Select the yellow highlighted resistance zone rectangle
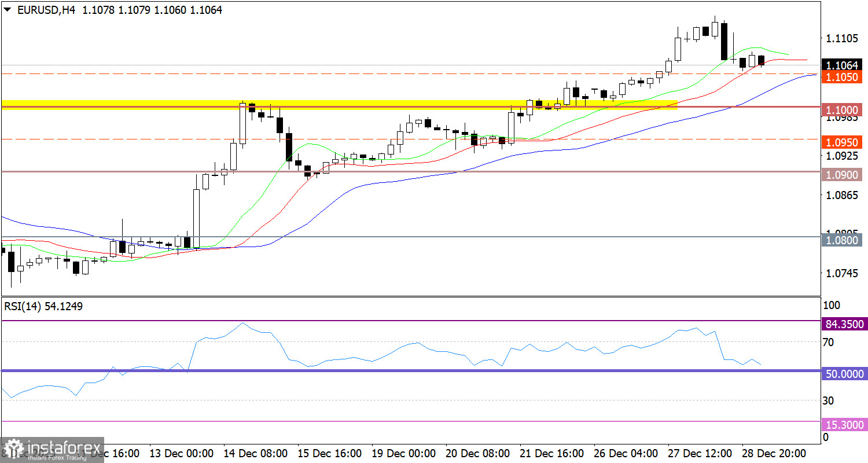The width and height of the screenshot is (868, 463). coord(340,104)
